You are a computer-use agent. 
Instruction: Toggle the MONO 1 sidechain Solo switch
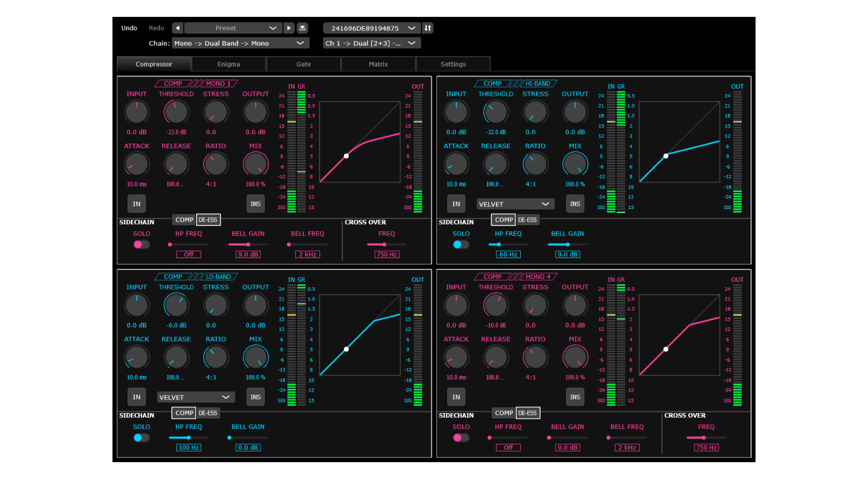(141, 245)
